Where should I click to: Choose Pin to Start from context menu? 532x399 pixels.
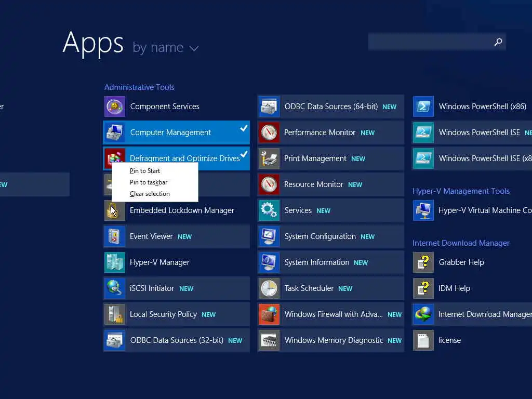155,170
